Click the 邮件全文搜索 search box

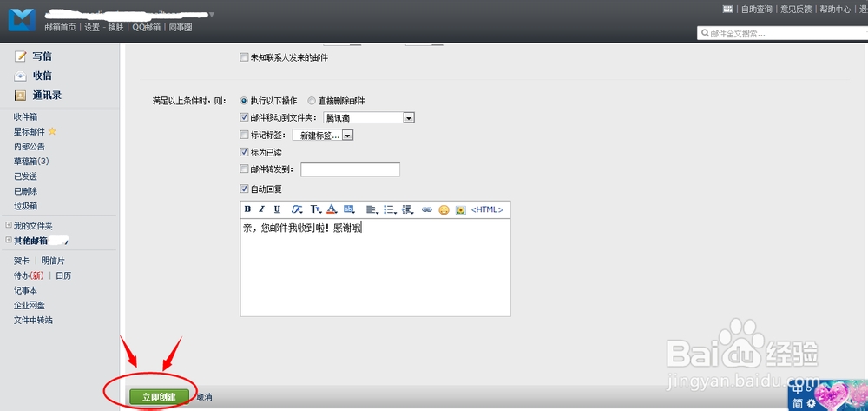coord(782,33)
